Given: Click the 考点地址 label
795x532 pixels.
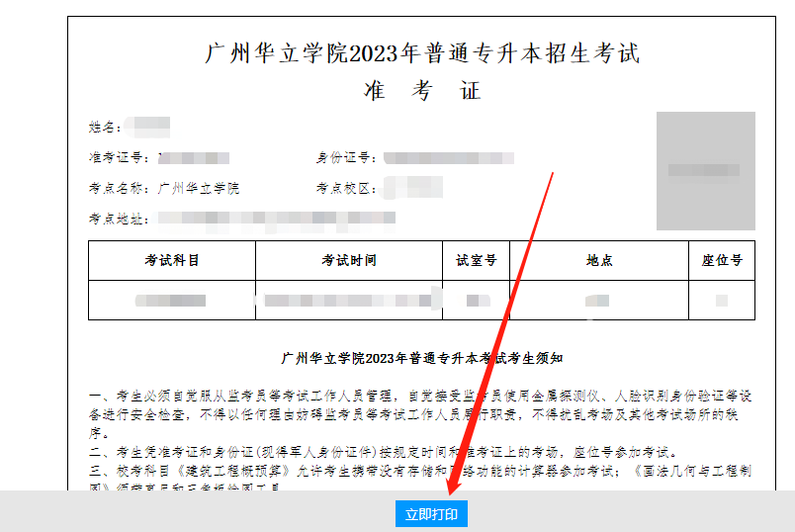Looking at the screenshot, I should coord(119,219).
